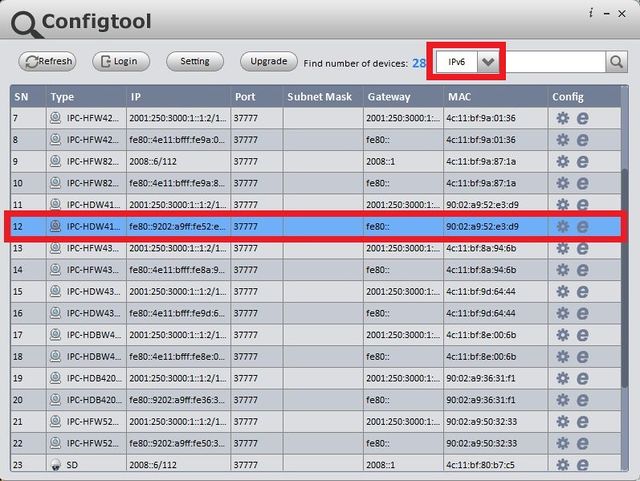Open gear config for row 21
The height and width of the screenshot is (481, 640).
[562, 421]
